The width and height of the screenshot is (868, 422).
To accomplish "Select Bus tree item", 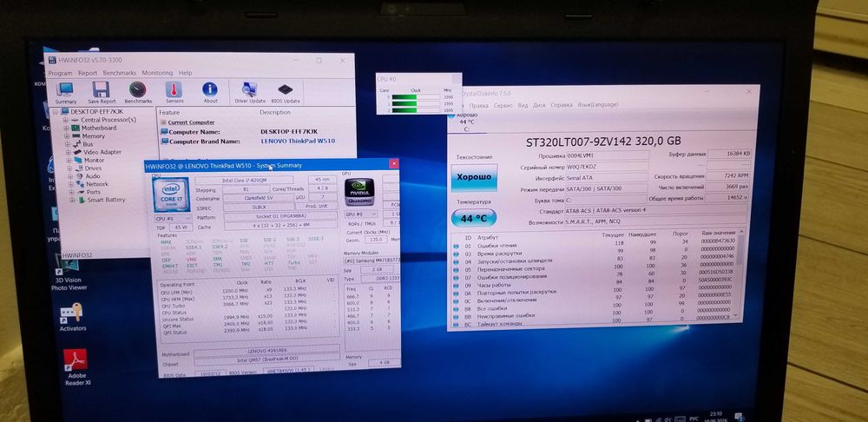I will point(83,144).
